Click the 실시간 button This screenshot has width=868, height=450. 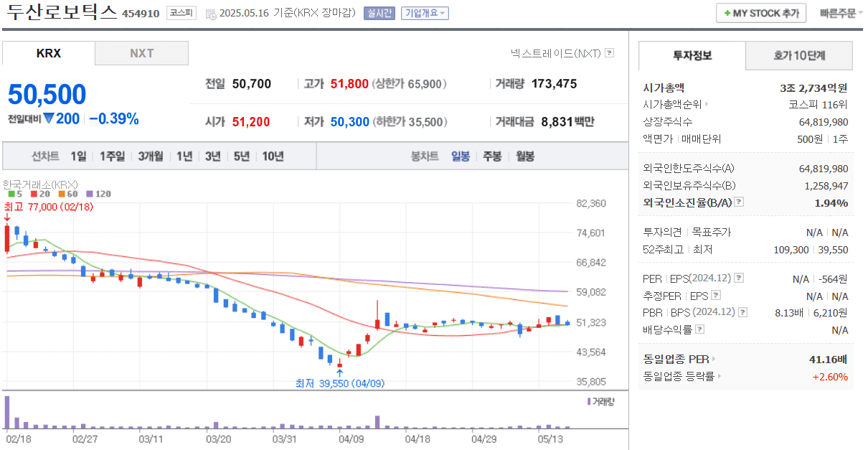pyautogui.click(x=379, y=13)
